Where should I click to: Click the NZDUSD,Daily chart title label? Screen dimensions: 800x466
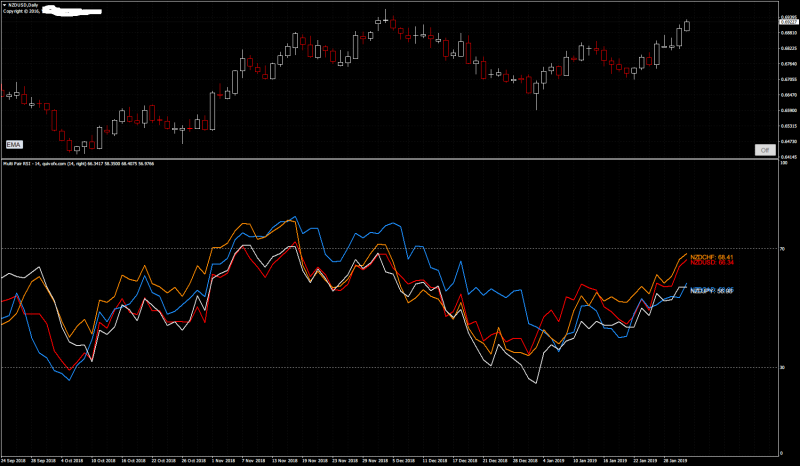click(23, 5)
